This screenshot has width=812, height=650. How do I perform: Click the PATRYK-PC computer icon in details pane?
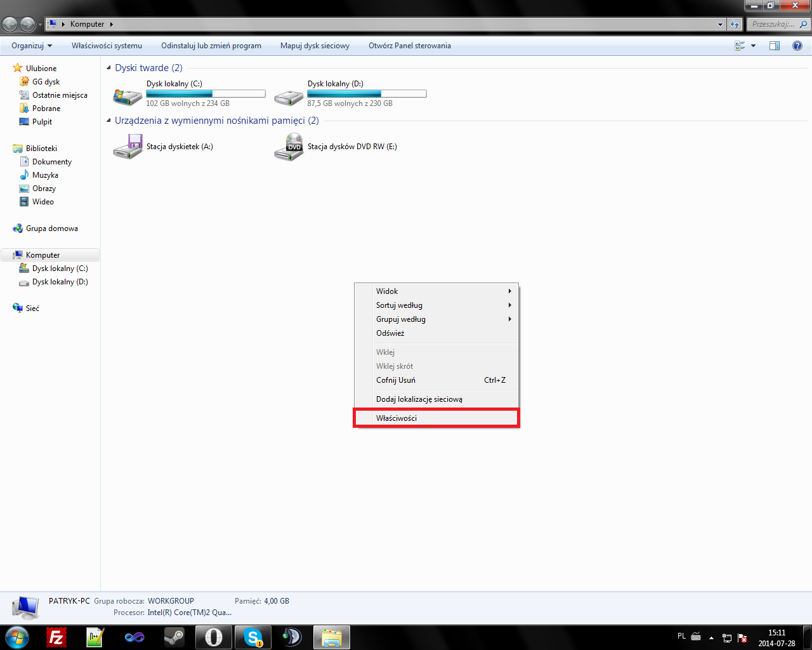26,607
